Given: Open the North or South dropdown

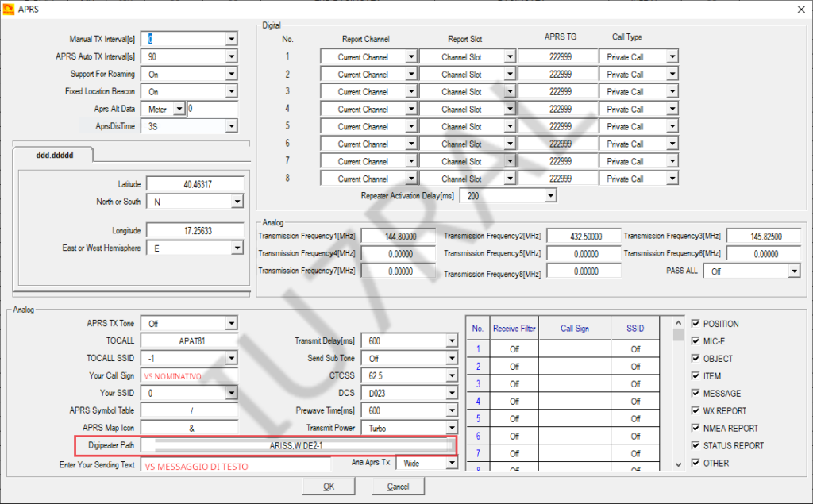Looking at the screenshot, I should point(237,202).
